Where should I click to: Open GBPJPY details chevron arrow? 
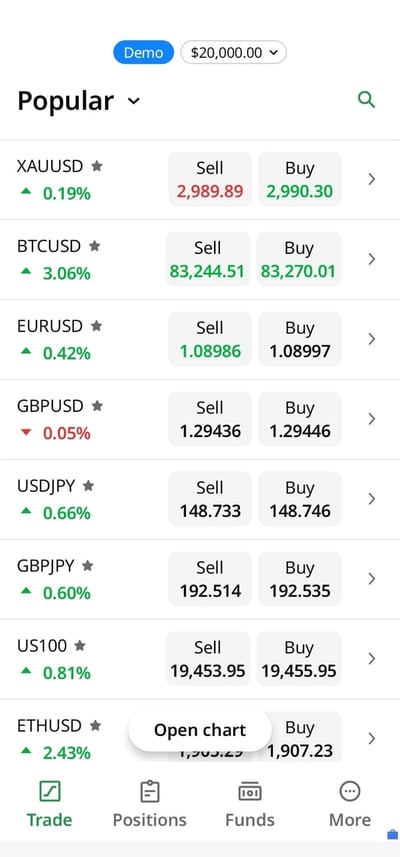click(x=372, y=578)
